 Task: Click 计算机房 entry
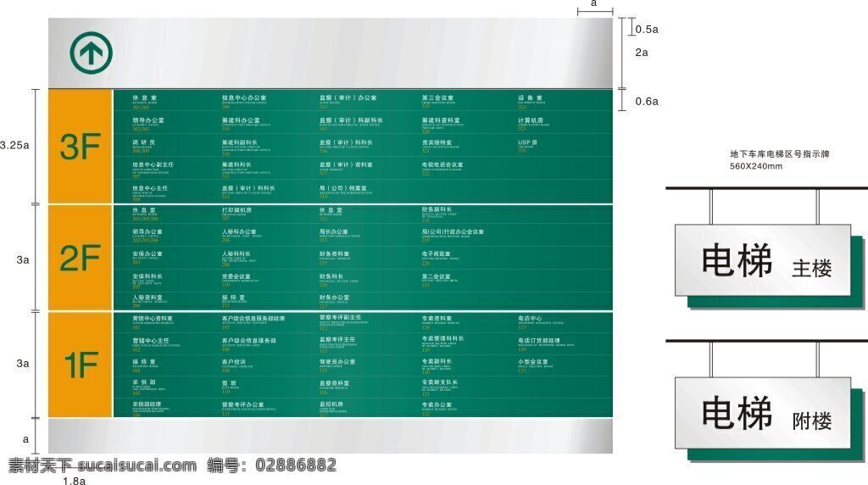531,120
